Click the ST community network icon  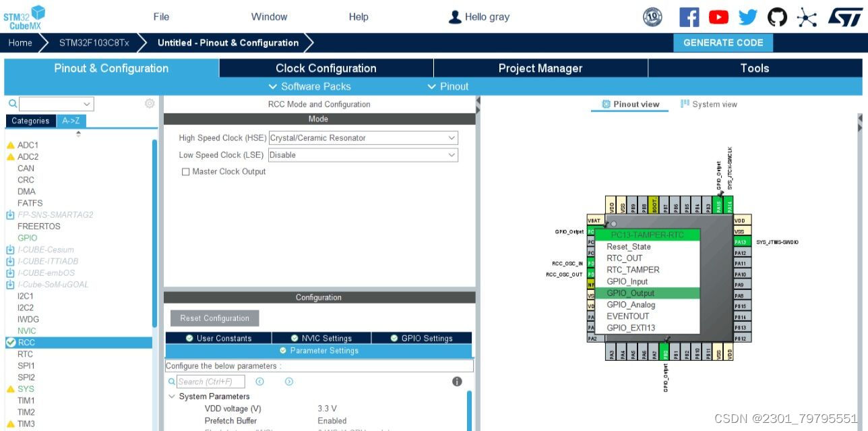point(807,17)
